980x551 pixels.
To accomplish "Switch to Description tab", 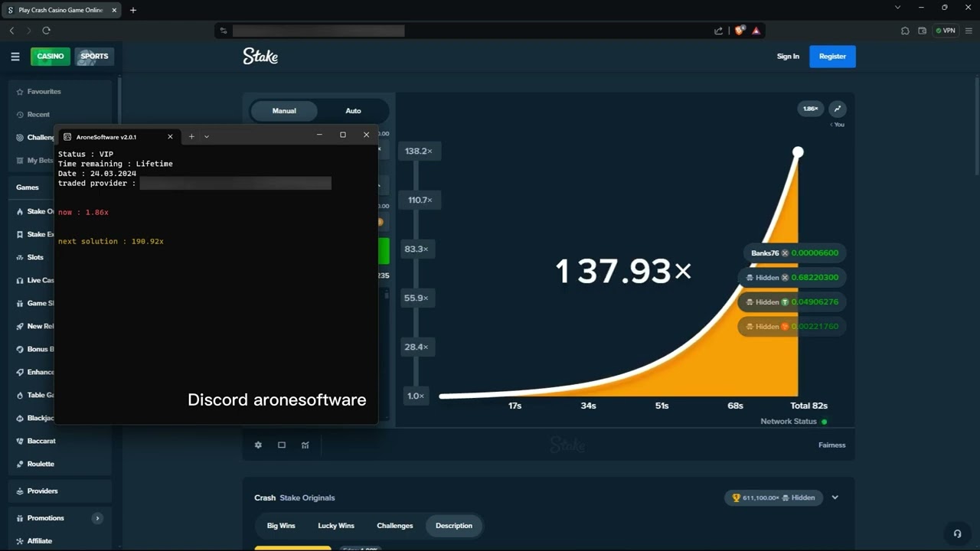I will pyautogui.click(x=454, y=526).
